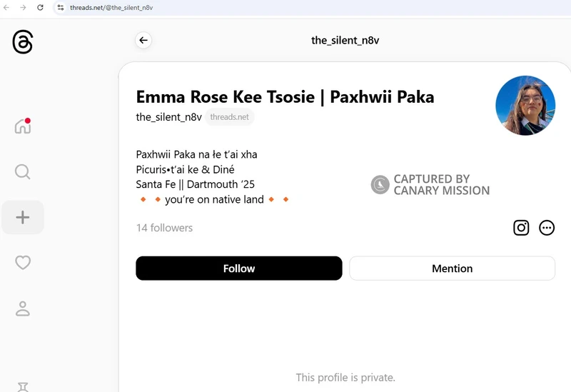Open the Activity heart icon

coord(23,263)
